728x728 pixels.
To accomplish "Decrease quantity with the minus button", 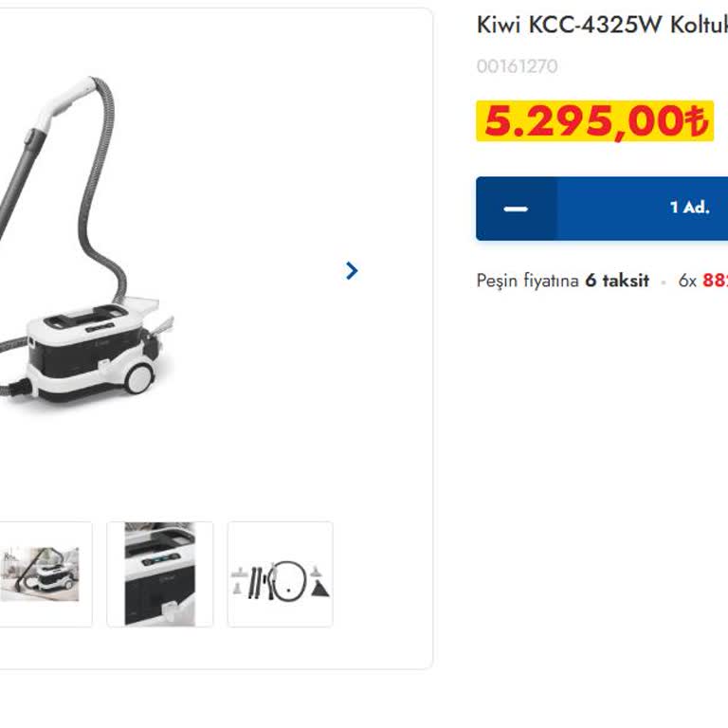I will click(516, 209).
